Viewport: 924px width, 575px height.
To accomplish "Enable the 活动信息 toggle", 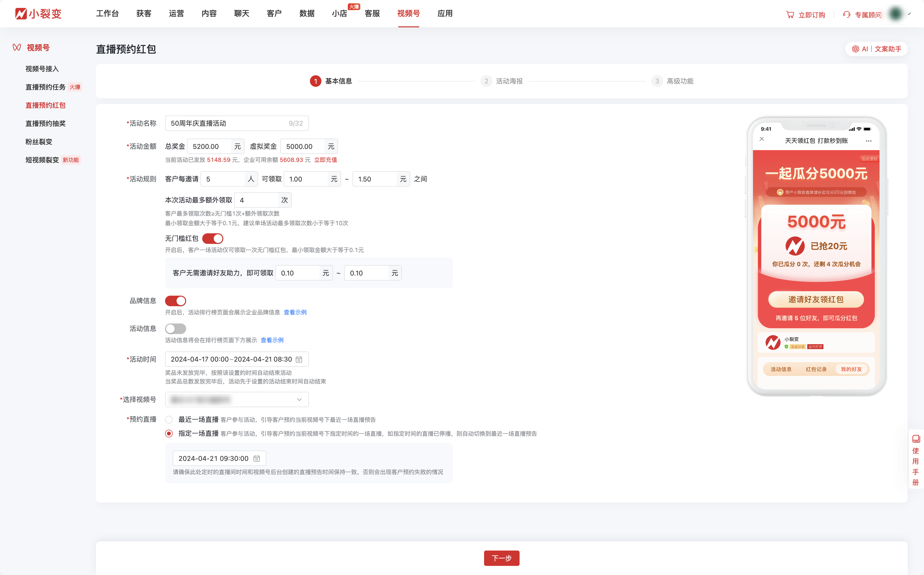I will click(175, 329).
